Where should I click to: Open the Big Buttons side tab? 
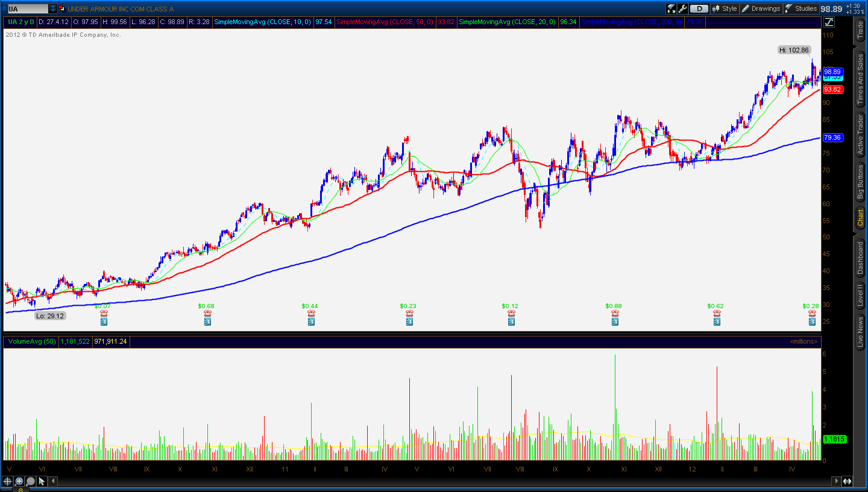tap(861, 182)
